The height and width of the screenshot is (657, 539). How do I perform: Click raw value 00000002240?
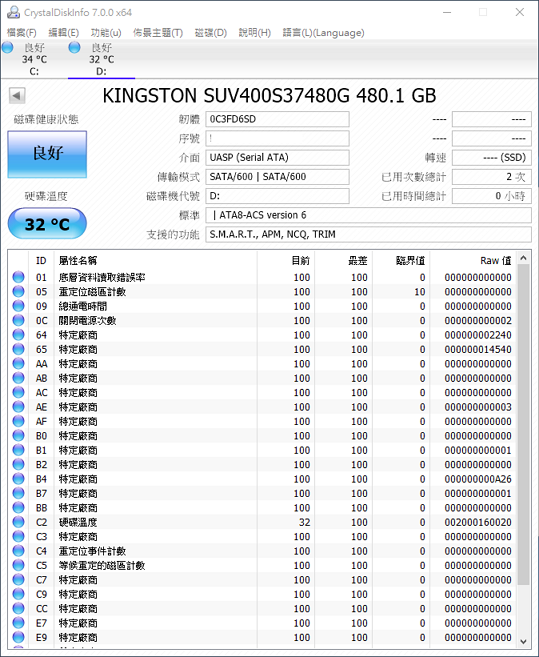[478, 335]
